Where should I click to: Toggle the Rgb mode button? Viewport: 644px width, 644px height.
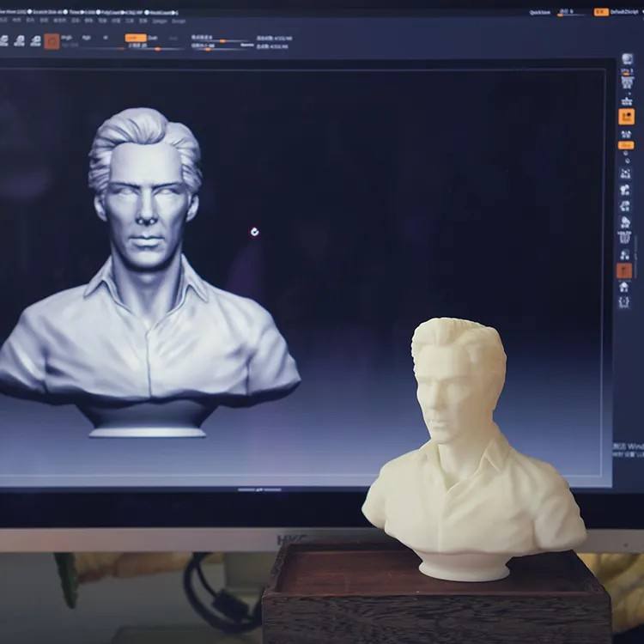pos(86,38)
